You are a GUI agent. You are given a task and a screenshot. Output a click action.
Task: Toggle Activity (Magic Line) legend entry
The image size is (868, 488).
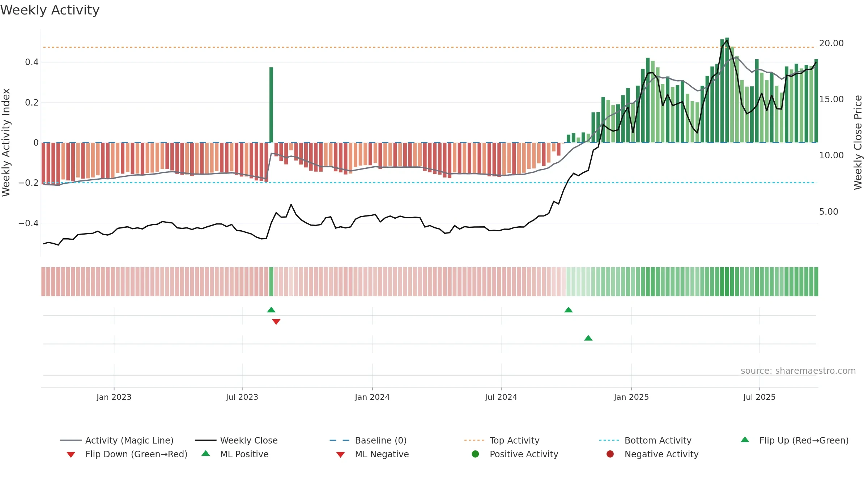click(117, 440)
